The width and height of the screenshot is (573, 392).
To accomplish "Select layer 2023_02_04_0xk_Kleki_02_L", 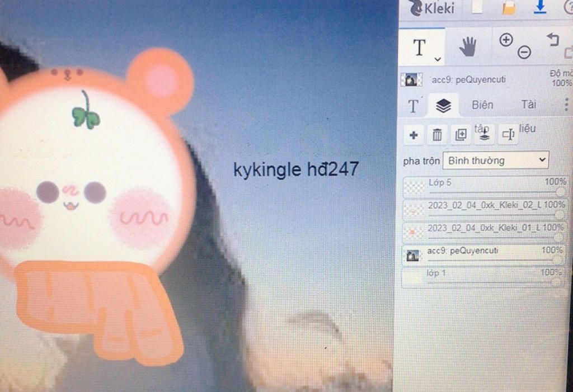I will 485,209.
